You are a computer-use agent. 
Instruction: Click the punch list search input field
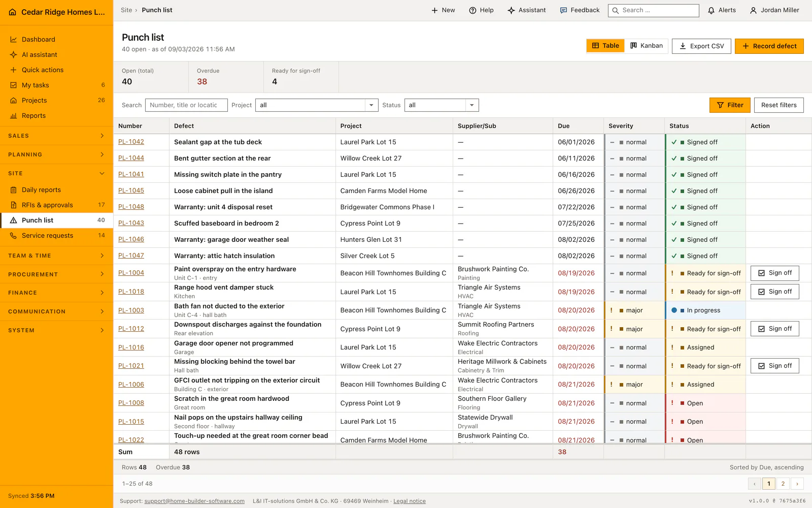[186, 105]
